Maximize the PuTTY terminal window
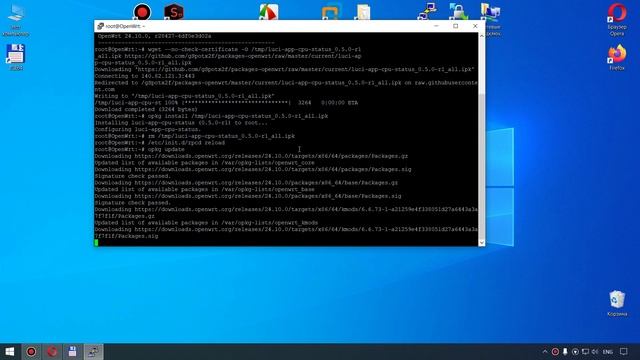Viewport: 640px width, 360px height. pyautogui.click(x=456, y=26)
